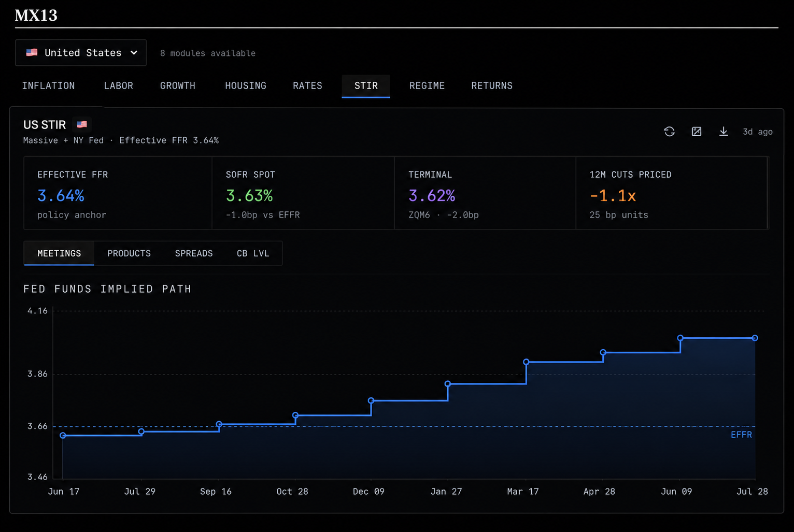Switch to the PRODUCTS sub-tab
This screenshot has height=532, width=794.
[129, 253]
